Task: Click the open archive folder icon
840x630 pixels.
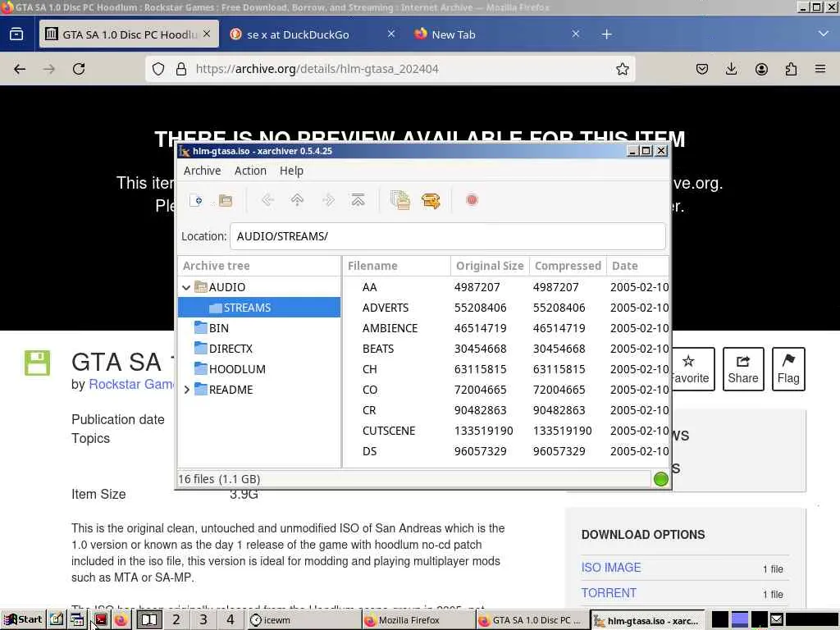Action: coord(226,200)
